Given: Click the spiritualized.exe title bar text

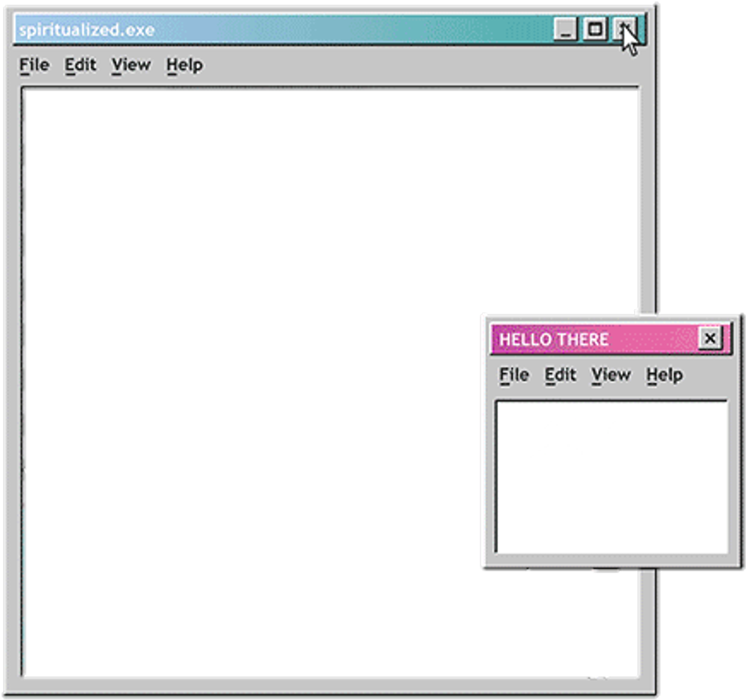Looking at the screenshot, I should 86,31.
